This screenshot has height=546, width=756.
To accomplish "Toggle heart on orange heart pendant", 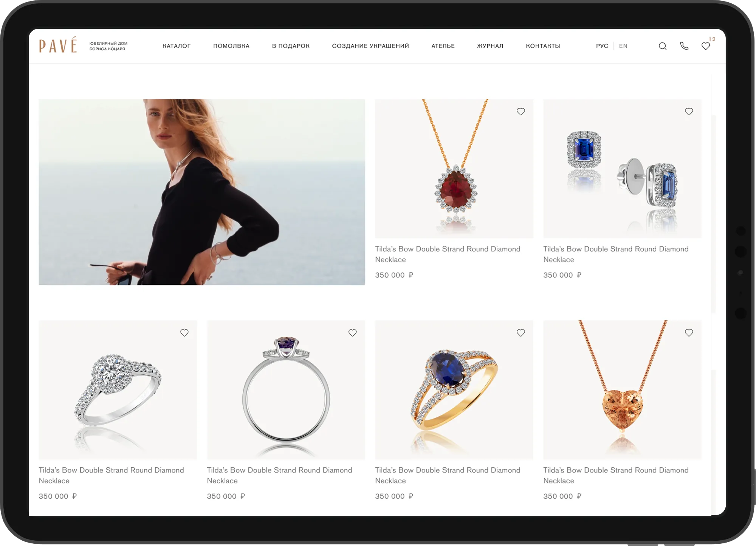I will (x=689, y=333).
